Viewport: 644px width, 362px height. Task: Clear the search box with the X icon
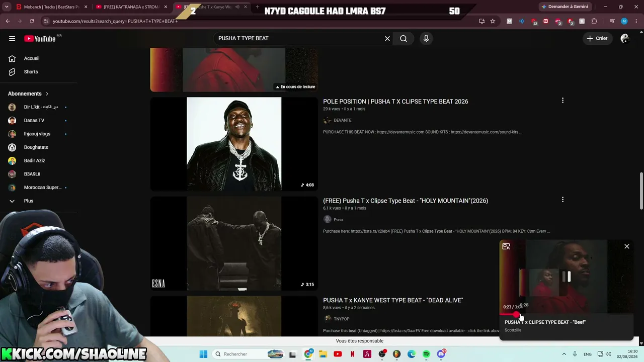[x=387, y=39]
